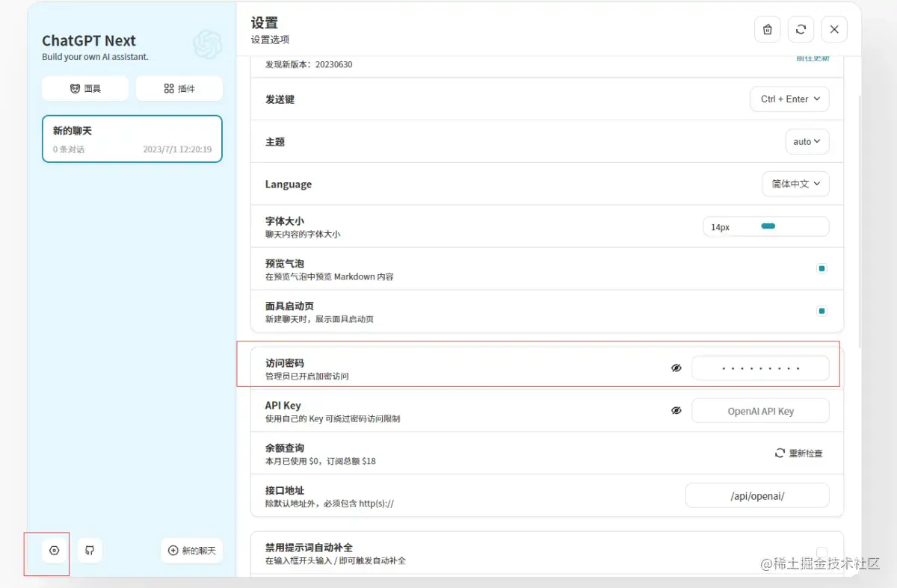
Task: Toggle the 面具启动页 checkbox
Action: (822, 311)
